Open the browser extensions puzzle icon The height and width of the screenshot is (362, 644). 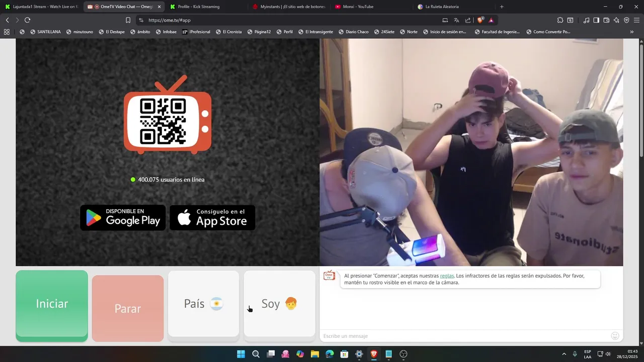point(560,20)
